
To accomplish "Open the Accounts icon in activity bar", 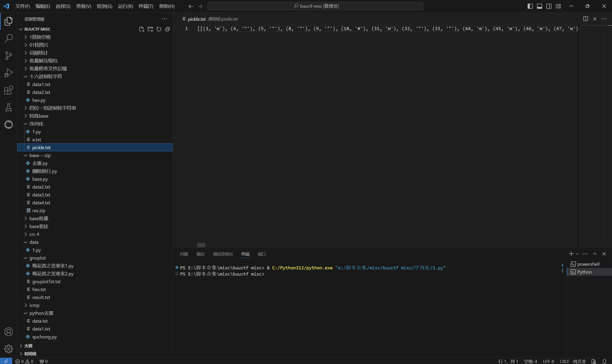I will (x=9, y=332).
